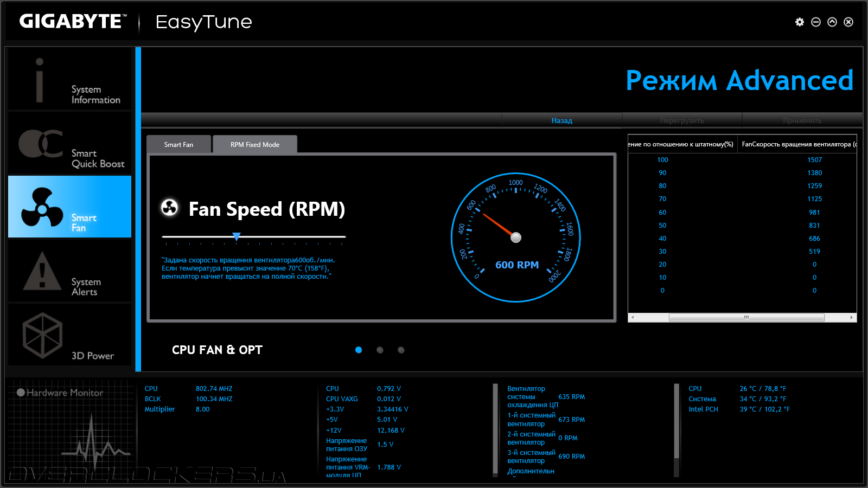This screenshot has width=868, height=488.
Task: Click the '981' fan speed cell
Action: point(814,213)
